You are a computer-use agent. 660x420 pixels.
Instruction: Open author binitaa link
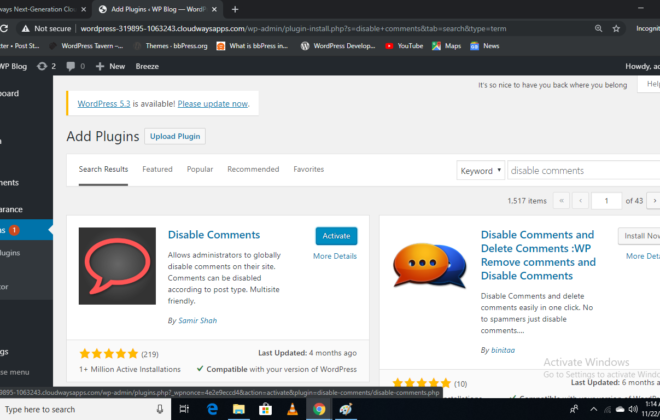click(503, 350)
